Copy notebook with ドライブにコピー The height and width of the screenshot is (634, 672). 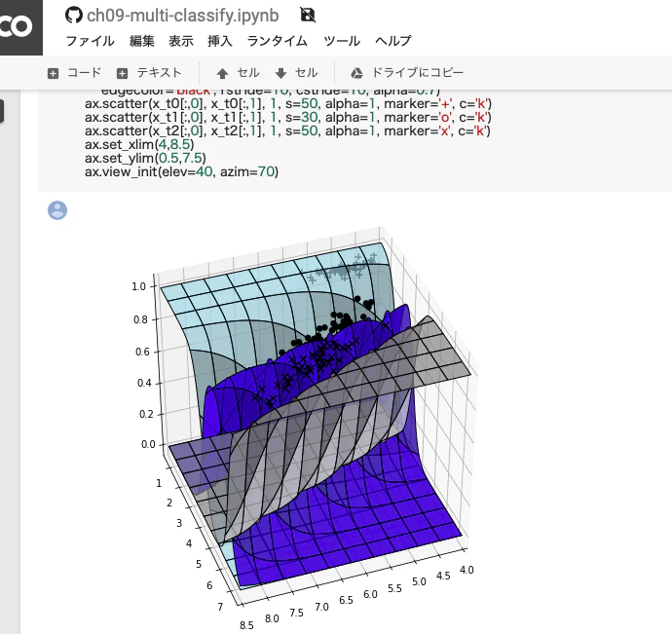(418, 72)
